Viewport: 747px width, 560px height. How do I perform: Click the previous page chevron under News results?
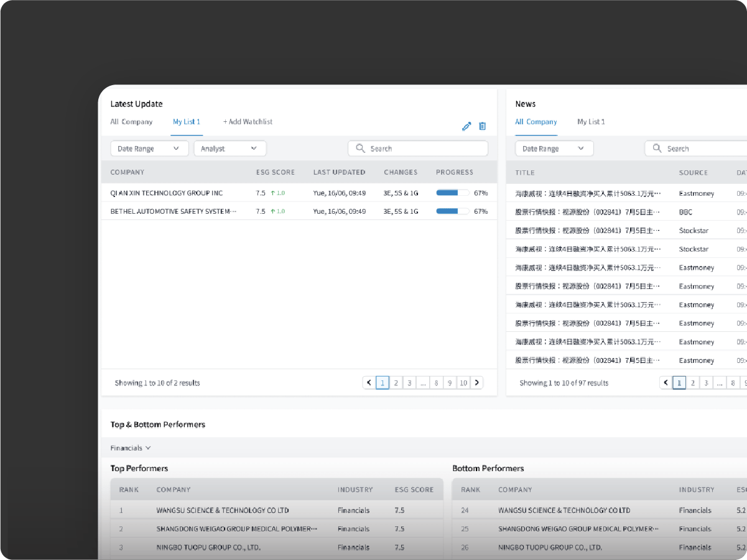pyautogui.click(x=665, y=382)
